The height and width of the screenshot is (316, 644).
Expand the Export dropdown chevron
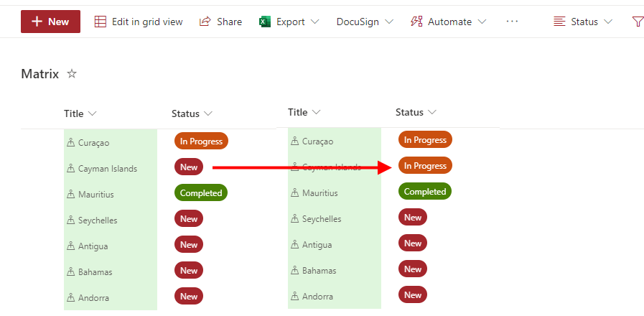[x=314, y=22]
